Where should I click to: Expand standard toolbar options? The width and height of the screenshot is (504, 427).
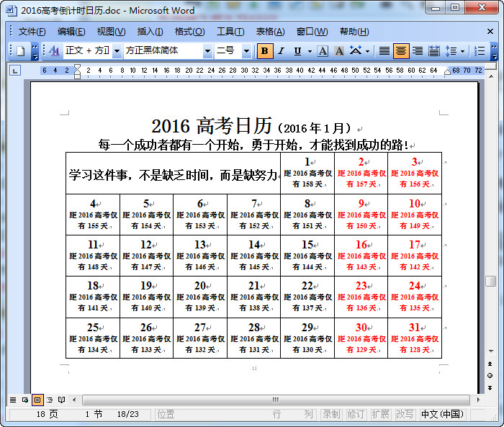click(x=35, y=51)
